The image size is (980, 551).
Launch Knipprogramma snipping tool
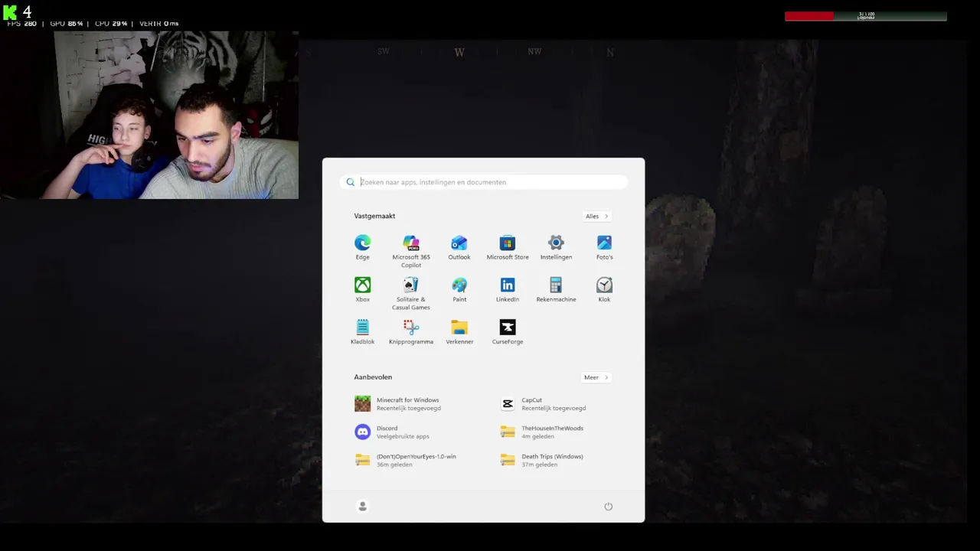(x=411, y=331)
